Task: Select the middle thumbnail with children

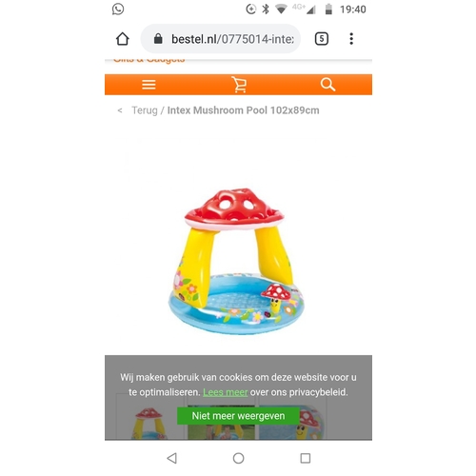Action: [221, 422]
